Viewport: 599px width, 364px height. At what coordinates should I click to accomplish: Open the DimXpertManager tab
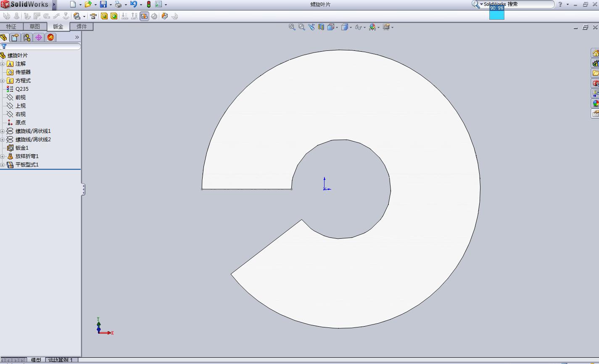(x=39, y=37)
